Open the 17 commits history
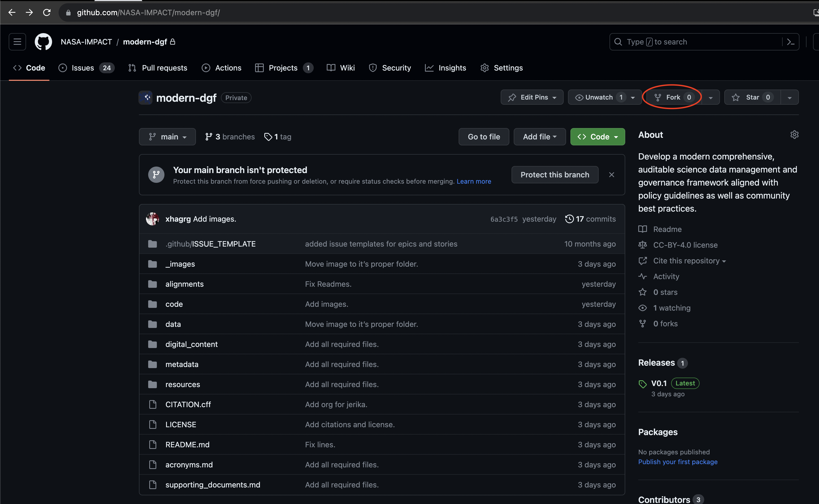 (x=591, y=219)
